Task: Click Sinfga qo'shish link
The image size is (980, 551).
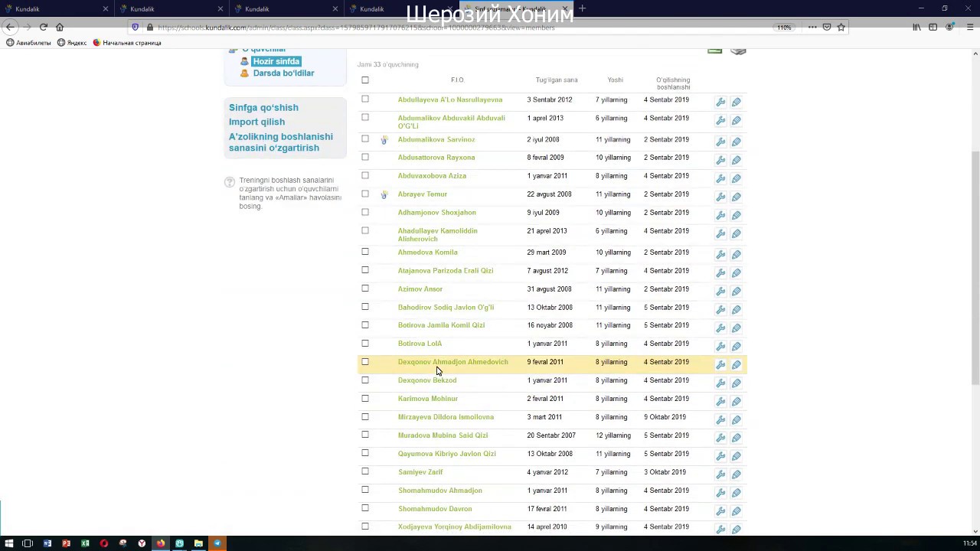Action: click(x=263, y=108)
